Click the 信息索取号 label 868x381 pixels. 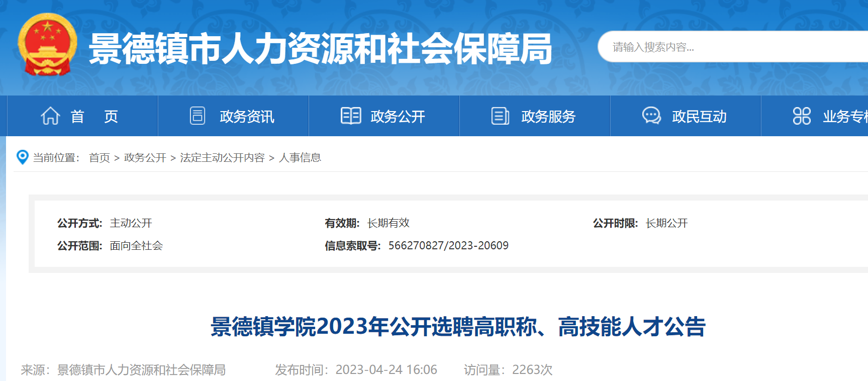pos(353,246)
